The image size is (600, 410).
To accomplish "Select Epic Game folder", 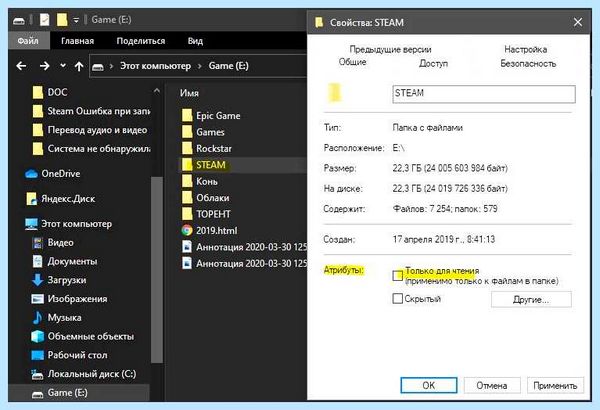I will (x=211, y=116).
